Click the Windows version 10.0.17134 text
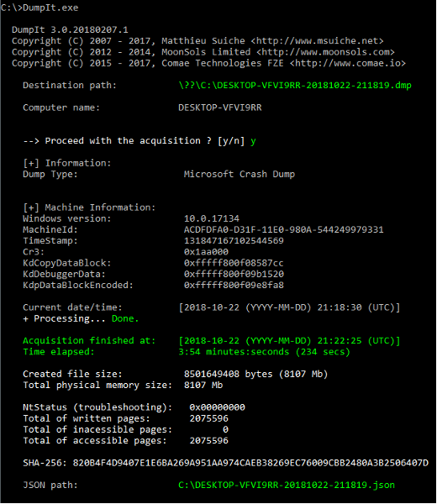 coord(212,218)
